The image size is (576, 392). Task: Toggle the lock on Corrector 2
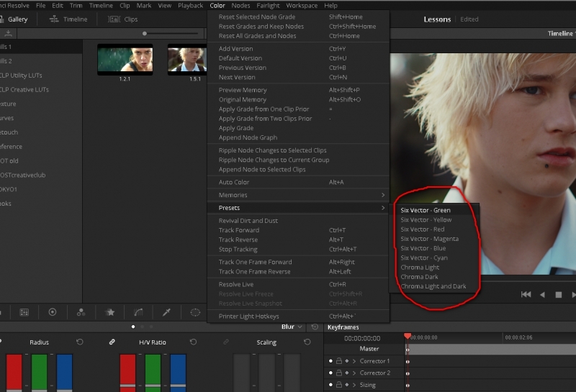(338, 373)
